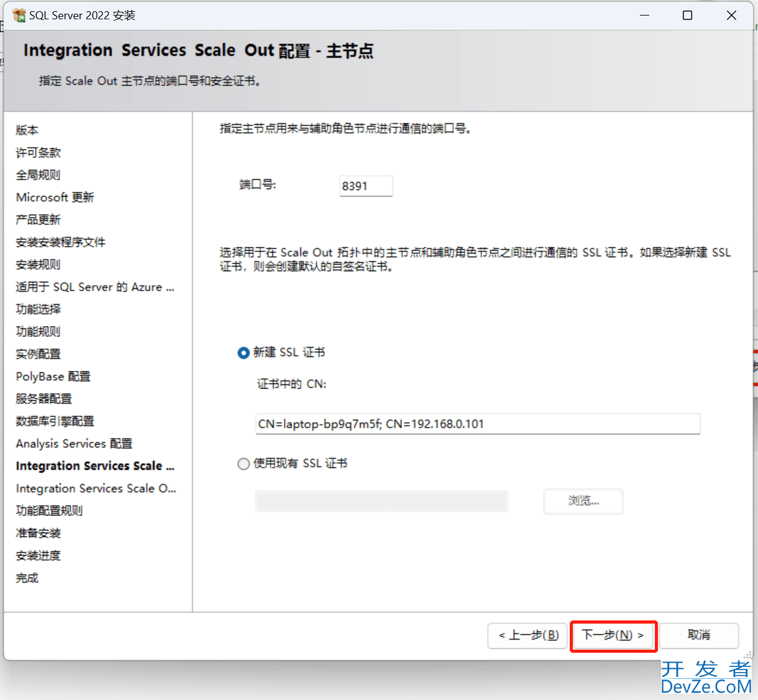Select the 使用现有 SSL 证书 radio button
758x700 pixels.
point(244,464)
